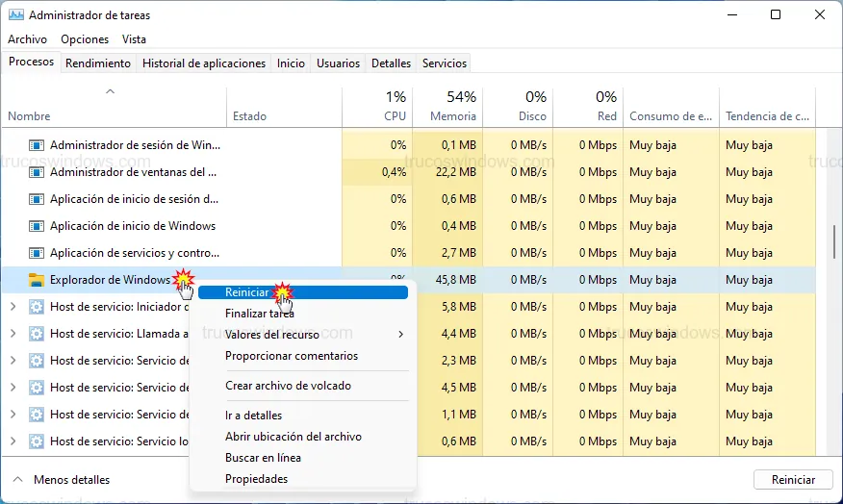This screenshot has width=843, height=504.
Task: Expand the Host de servicio: Llamada row
Action: point(13,334)
